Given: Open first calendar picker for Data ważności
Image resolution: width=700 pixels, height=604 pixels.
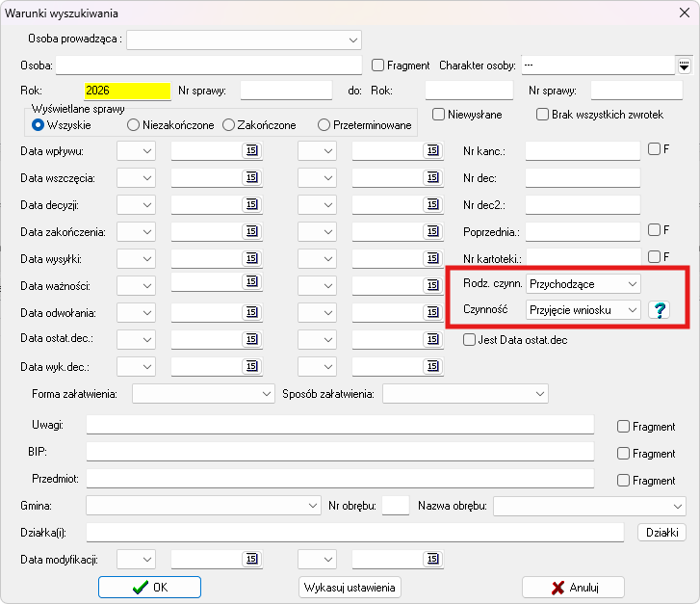Looking at the screenshot, I should 252,281.
